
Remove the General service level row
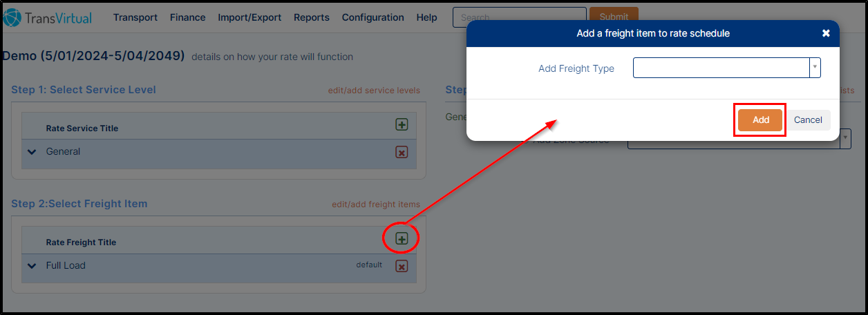(x=402, y=152)
